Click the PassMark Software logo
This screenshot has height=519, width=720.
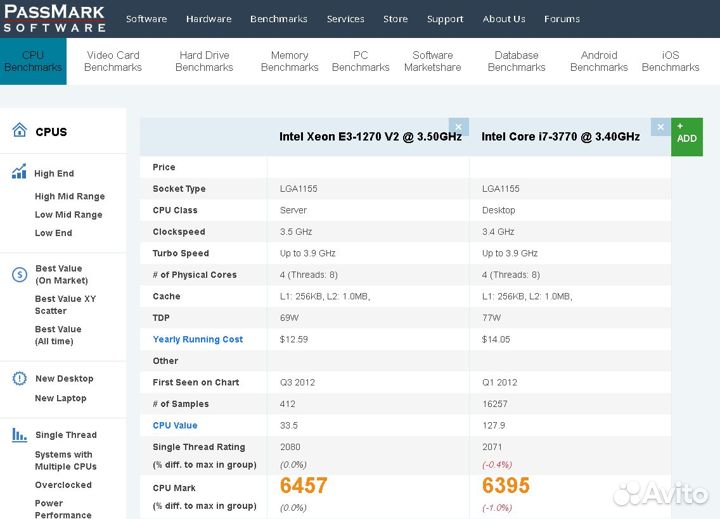coord(54,18)
